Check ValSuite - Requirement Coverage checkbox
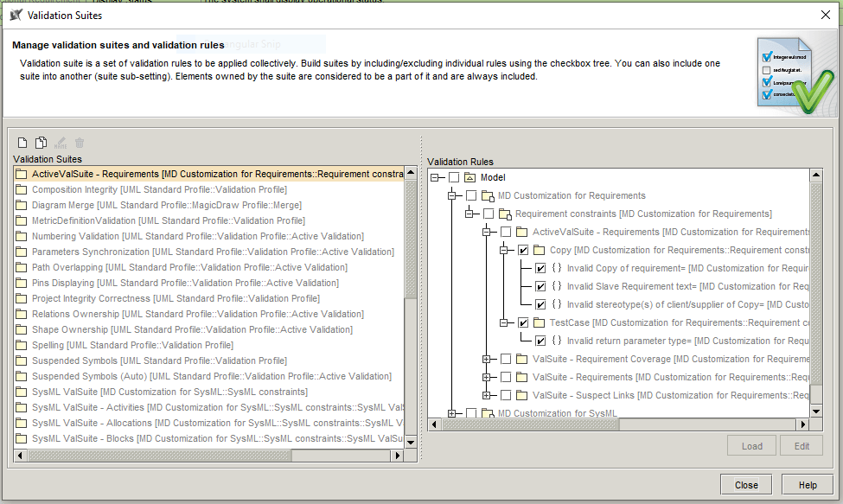 506,359
